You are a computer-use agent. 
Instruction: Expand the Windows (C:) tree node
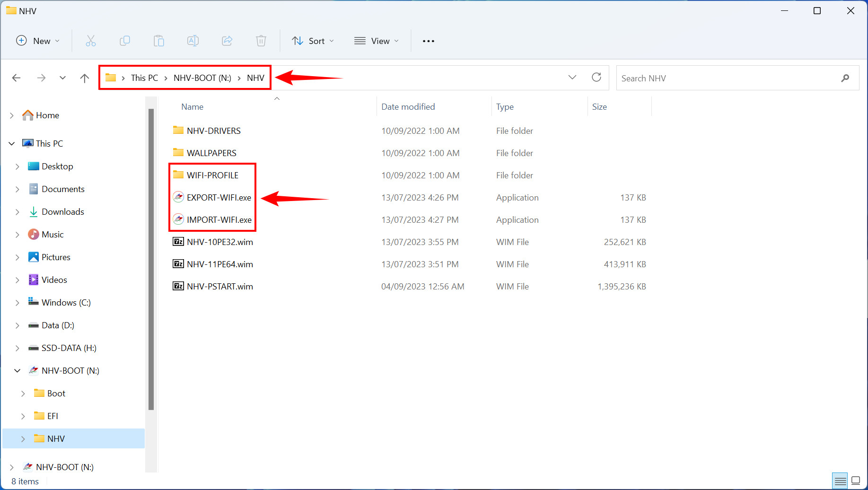pyautogui.click(x=18, y=303)
